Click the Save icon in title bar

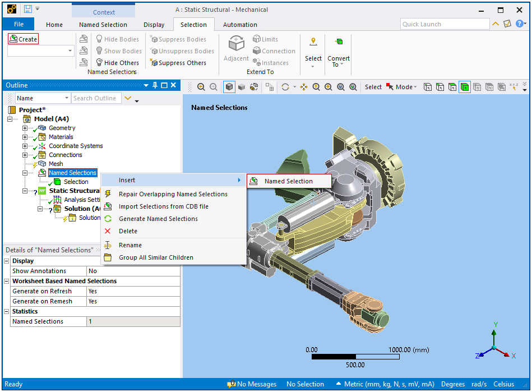(x=27, y=9)
